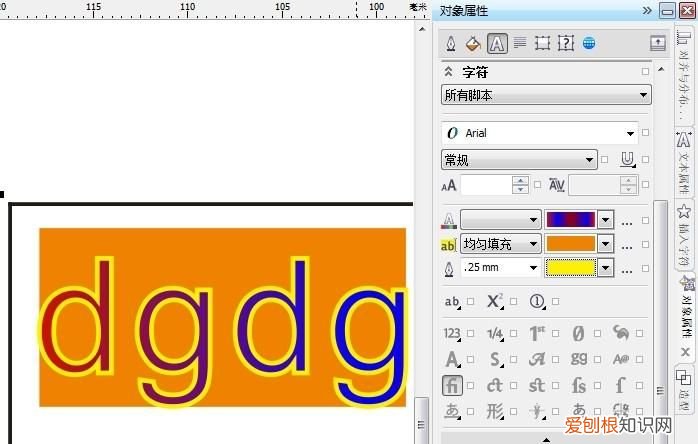
Task: Click the 'st' contextual ligature icon
Action: pyautogui.click(x=536, y=385)
